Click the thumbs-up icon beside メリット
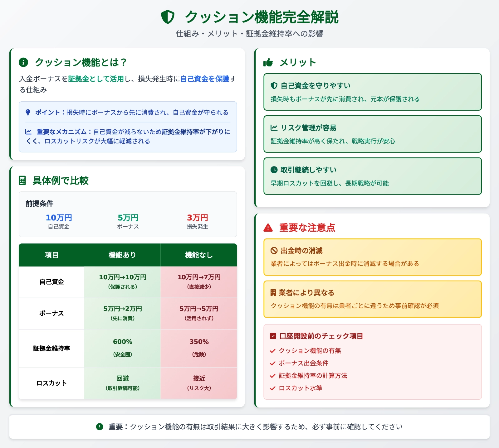The width and height of the screenshot is (499, 448). (x=268, y=63)
